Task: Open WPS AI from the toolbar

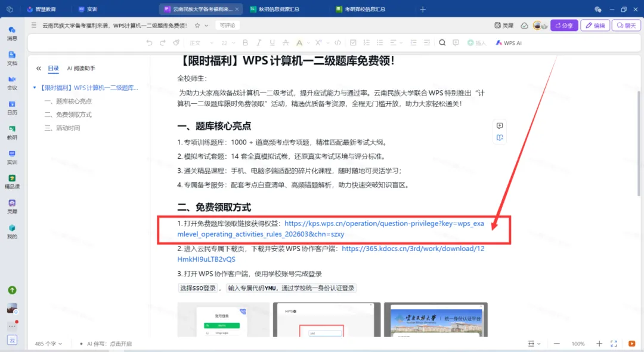Action: pyautogui.click(x=509, y=43)
